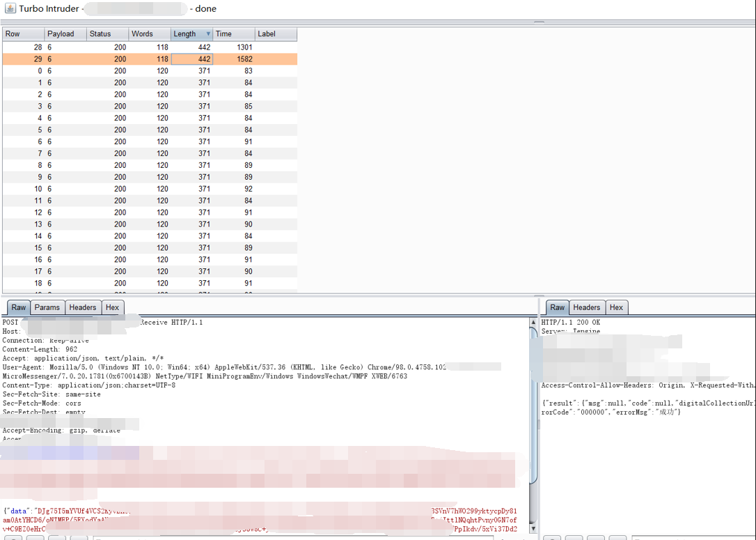Select result row 8 in the table

(x=150, y=165)
